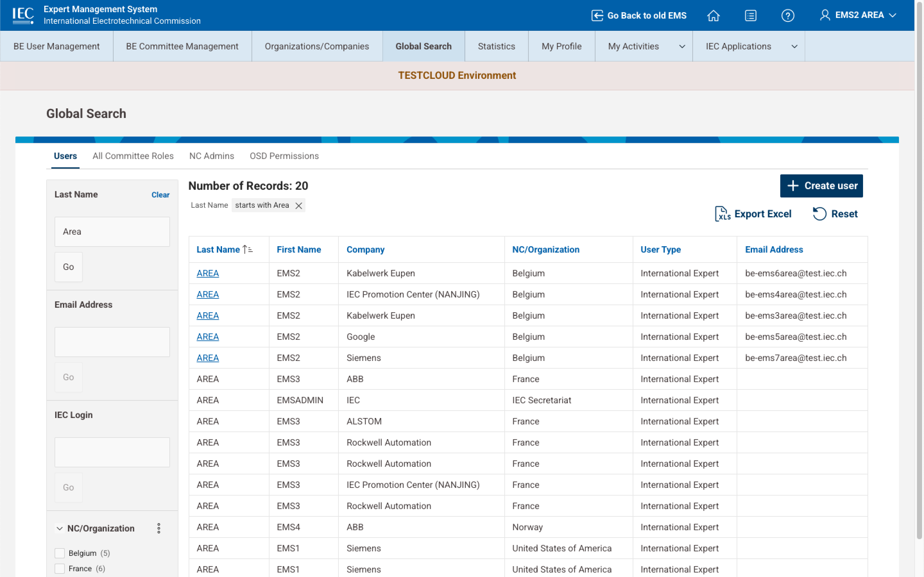Click the user profile icon beside EMS2 AREA

click(x=824, y=15)
